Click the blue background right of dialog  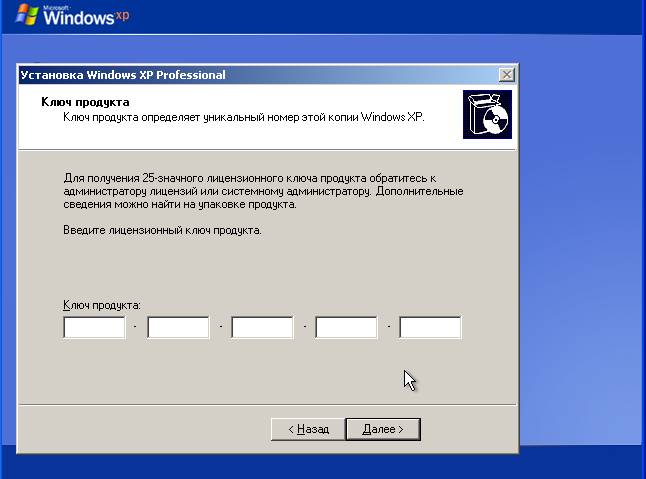[580, 250]
